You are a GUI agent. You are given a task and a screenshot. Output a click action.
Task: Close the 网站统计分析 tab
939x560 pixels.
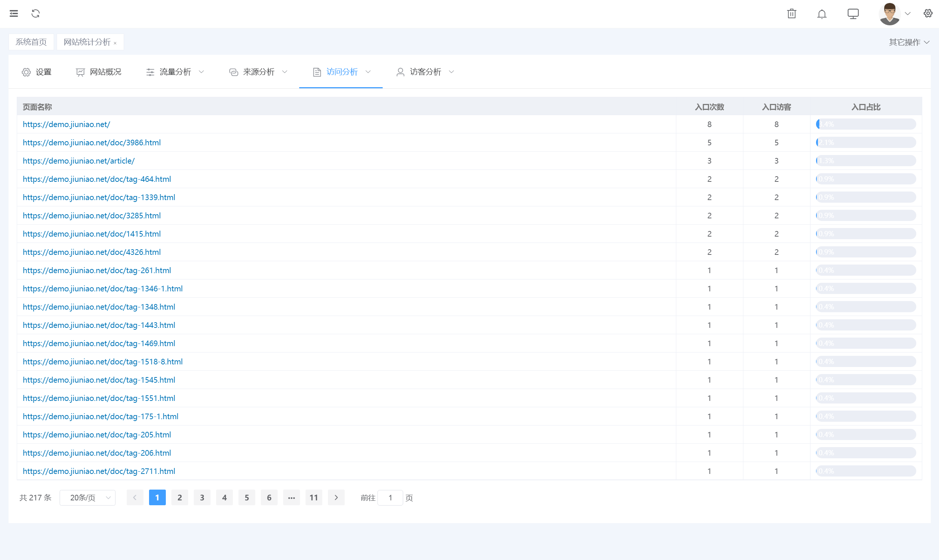115,43
